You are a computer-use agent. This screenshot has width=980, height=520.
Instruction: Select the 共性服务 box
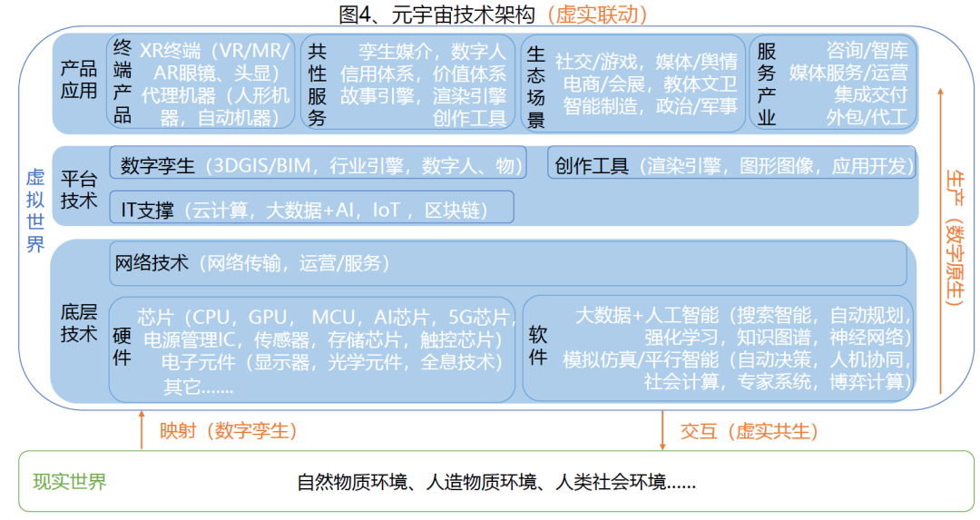click(x=407, y=83)
